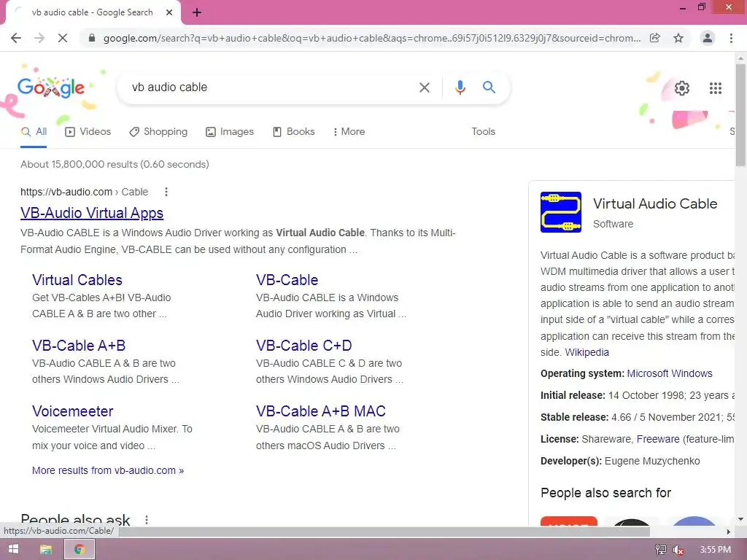Expand the More search categories menu
This screenshot has width=747, height=560.
click(349, 132)
